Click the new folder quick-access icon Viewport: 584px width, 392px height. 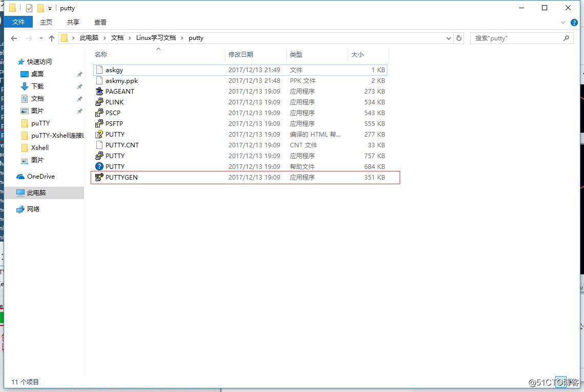tap(40, 8)
